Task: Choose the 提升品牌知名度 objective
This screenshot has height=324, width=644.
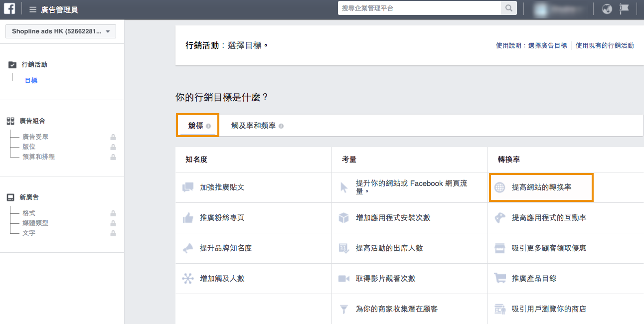Action: point(253,248)
